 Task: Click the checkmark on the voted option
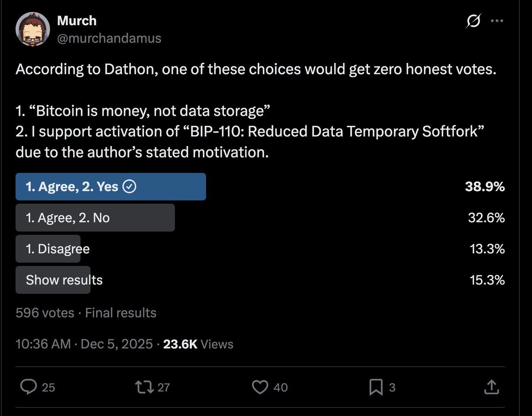129,187
